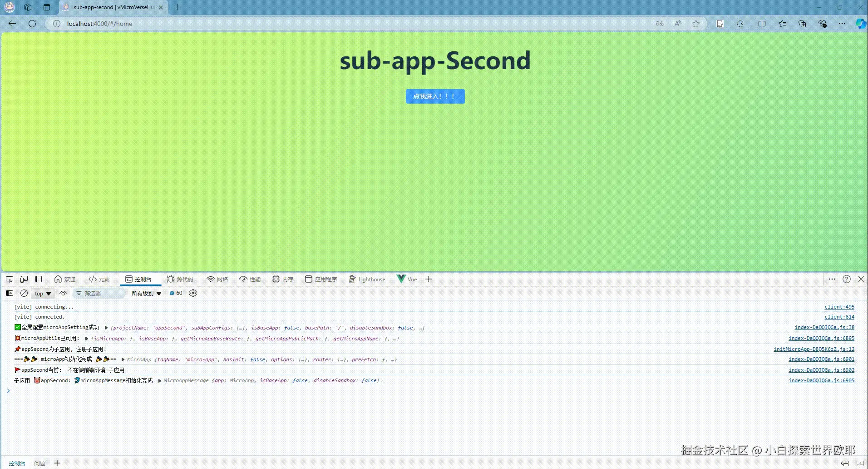Click the 筛选器 filter input field
This screenshot has height=469, width=868.
(x=100, y=293)
